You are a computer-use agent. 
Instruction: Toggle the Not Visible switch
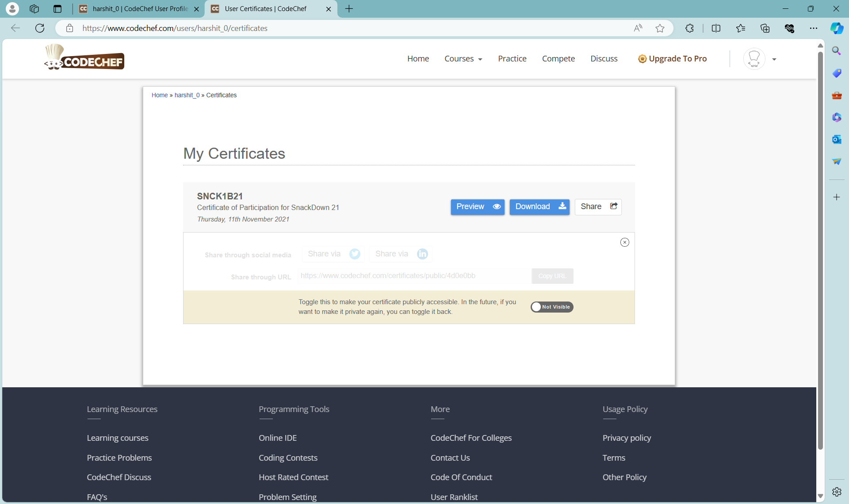point(551,307)
